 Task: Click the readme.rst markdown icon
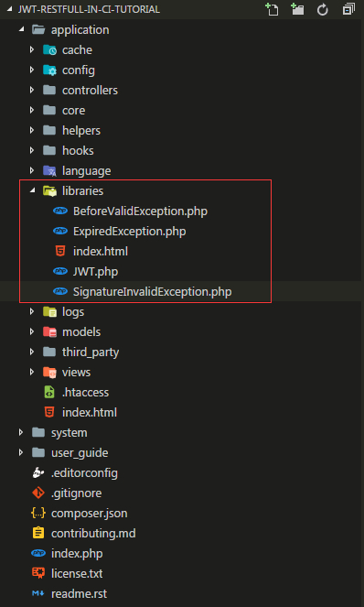[x=38, y=593]
